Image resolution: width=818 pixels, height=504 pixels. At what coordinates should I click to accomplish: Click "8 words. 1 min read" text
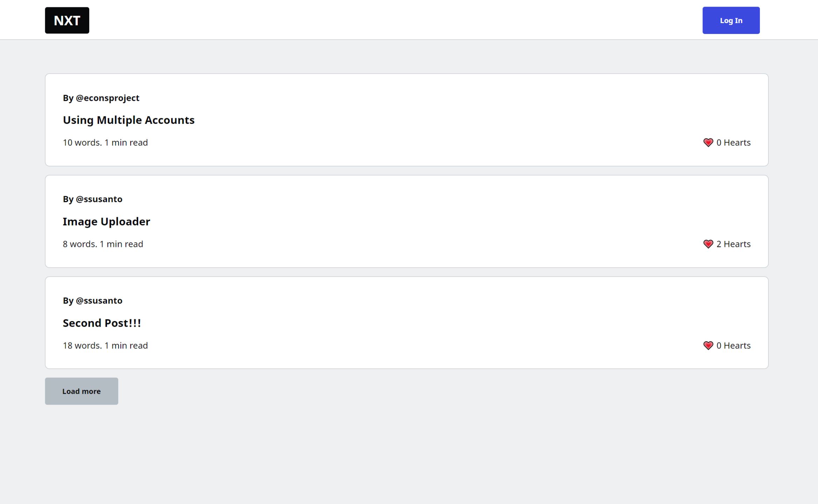(103, 244)
